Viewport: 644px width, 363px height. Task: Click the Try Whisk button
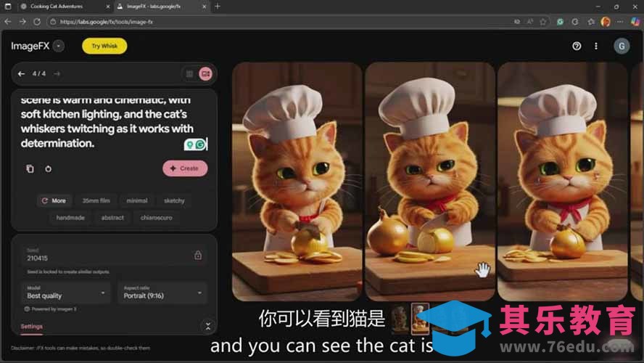(104, 46)
